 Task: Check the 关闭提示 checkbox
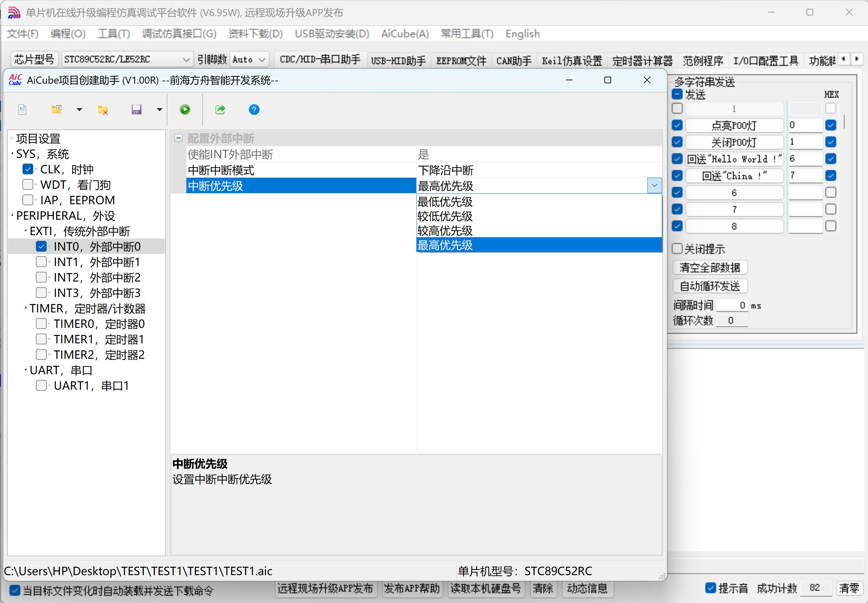(677, 249)
